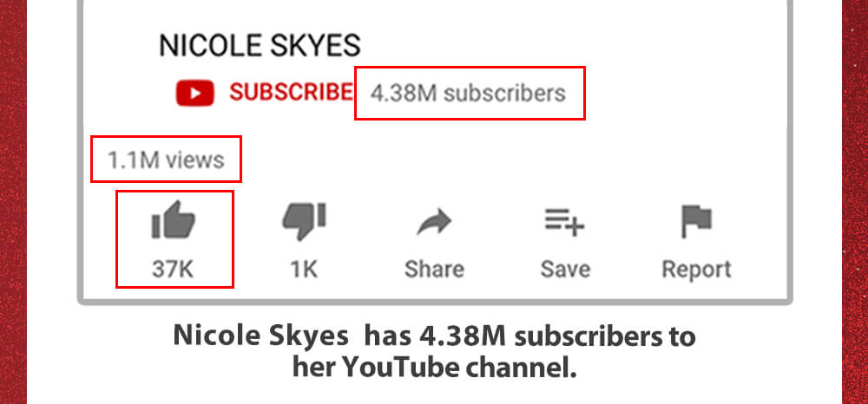Click the Share arrow icon

(435, 222)
